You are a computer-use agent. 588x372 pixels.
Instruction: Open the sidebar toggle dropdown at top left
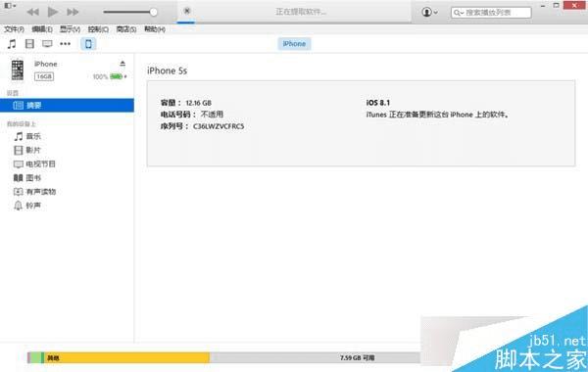(10, 6)
